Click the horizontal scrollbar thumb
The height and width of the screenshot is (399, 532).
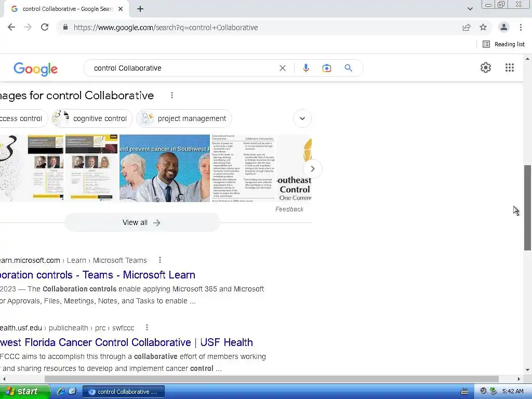tap(271, 379)
